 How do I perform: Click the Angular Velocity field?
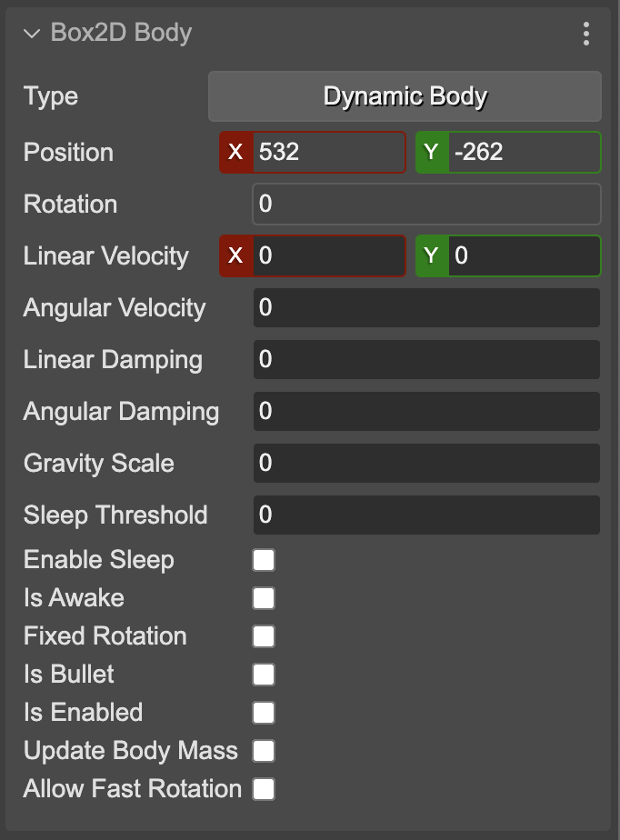[425, 307]
